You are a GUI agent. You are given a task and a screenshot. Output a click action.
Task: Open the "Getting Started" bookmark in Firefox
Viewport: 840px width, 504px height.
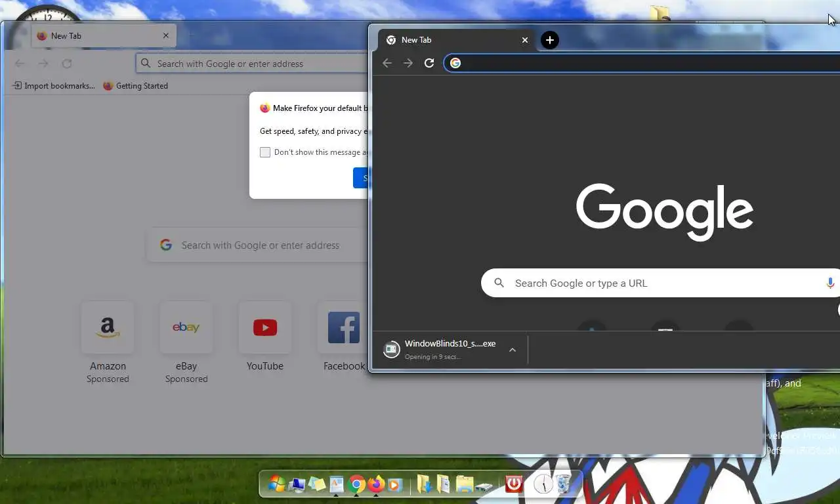(135, 86)
